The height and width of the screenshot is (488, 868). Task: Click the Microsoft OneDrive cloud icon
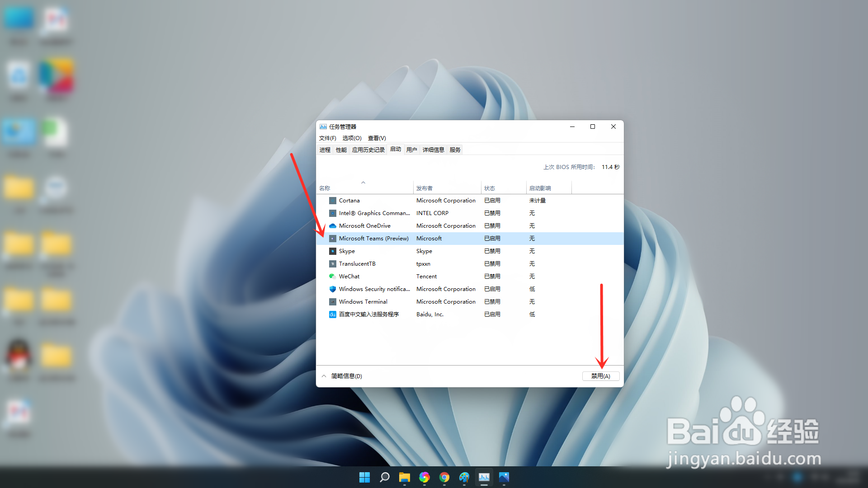click(x=333, y=226)
